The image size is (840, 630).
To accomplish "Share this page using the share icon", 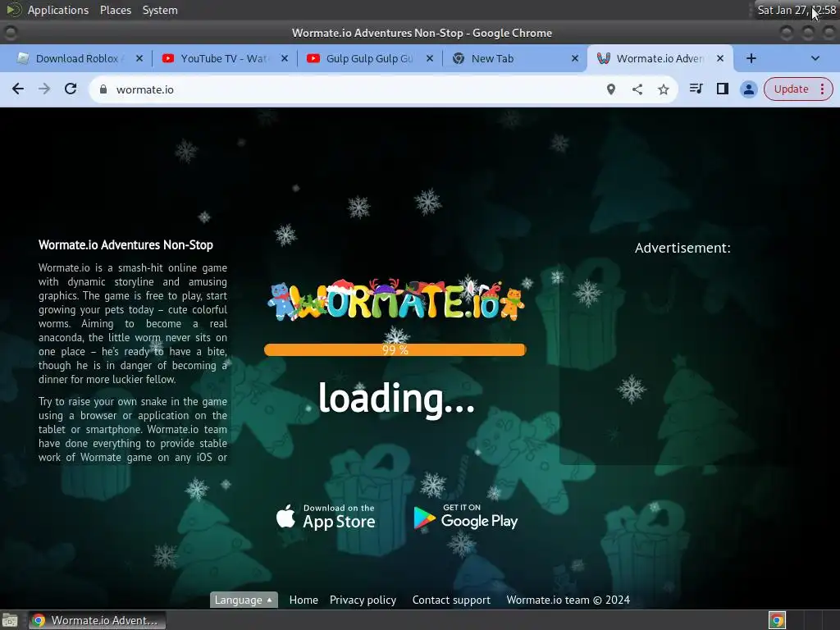I will tap(637, 89).
